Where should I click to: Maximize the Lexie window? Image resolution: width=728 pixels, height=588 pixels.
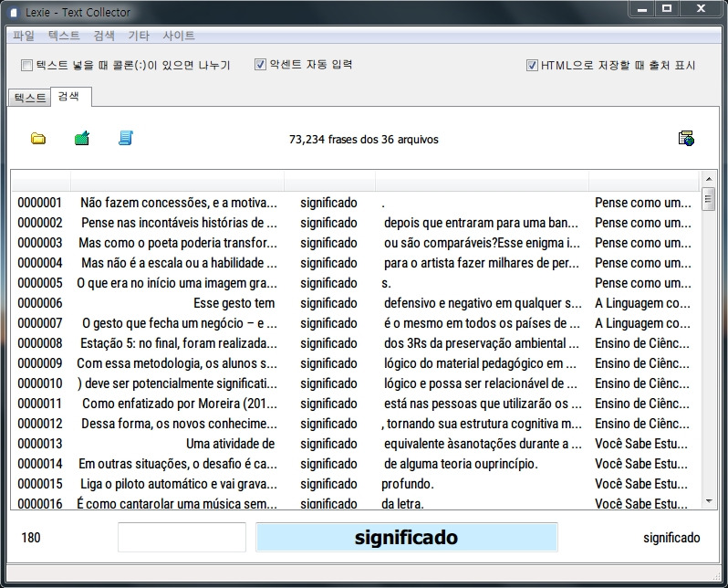coord(667,9)
